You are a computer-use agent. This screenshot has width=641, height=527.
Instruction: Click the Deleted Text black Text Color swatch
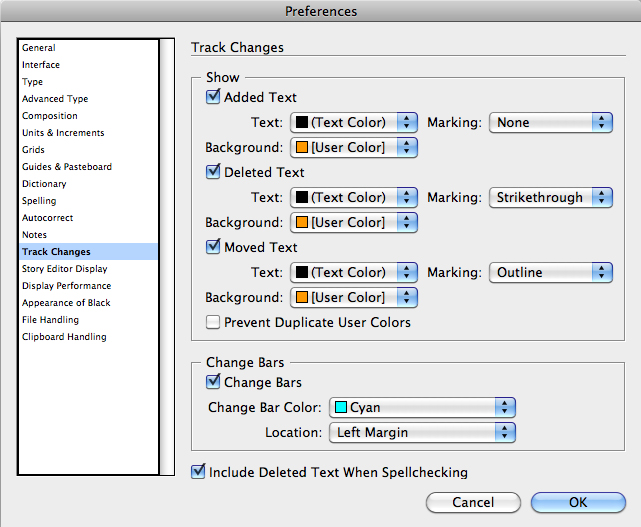[302, 197]
